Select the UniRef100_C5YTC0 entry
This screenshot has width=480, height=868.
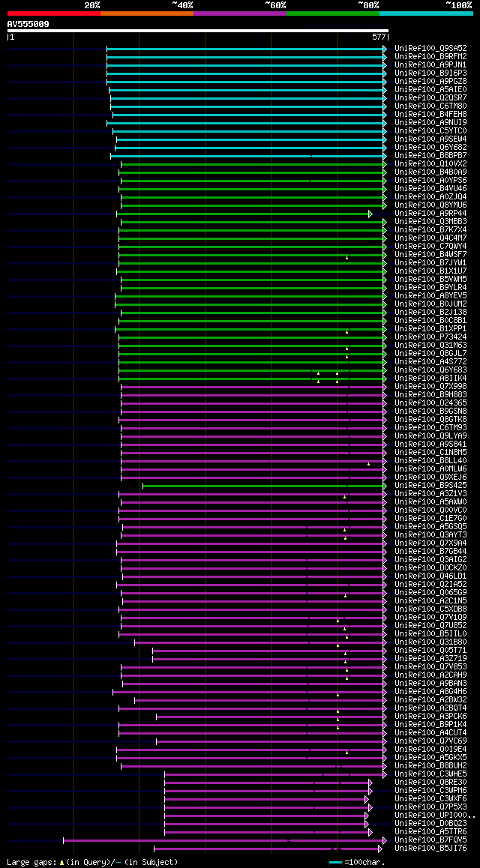430,130
